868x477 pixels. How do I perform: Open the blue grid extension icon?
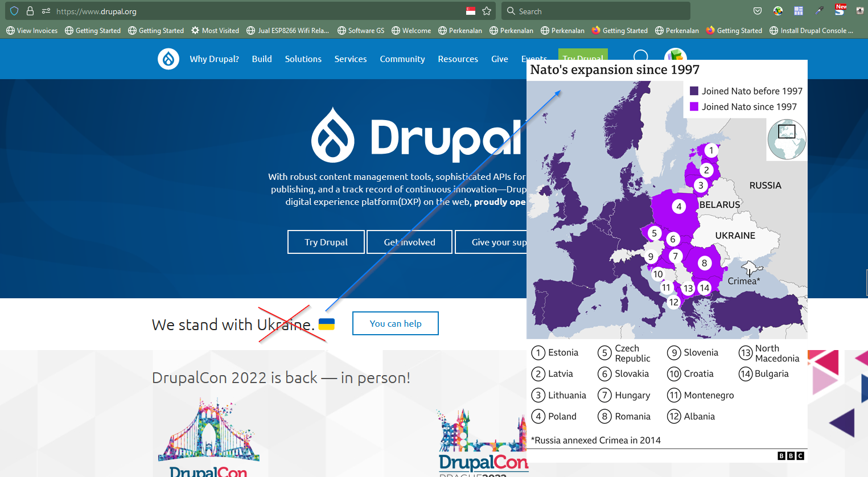click(x=799, y=11)
